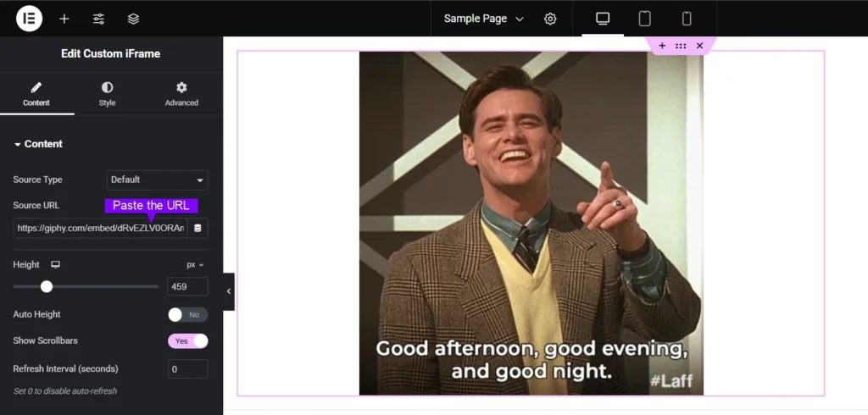Image resolution: width=868 pixels, height=415 pixels.
Task: Click the Elementor logo icon
Action: [30, 19]
